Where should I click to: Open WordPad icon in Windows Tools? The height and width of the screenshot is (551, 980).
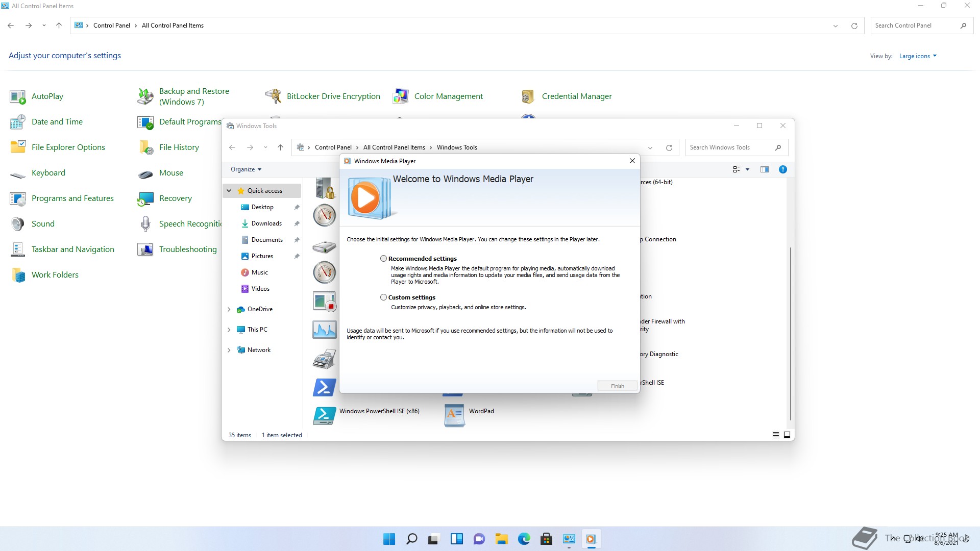click(454, 415)
